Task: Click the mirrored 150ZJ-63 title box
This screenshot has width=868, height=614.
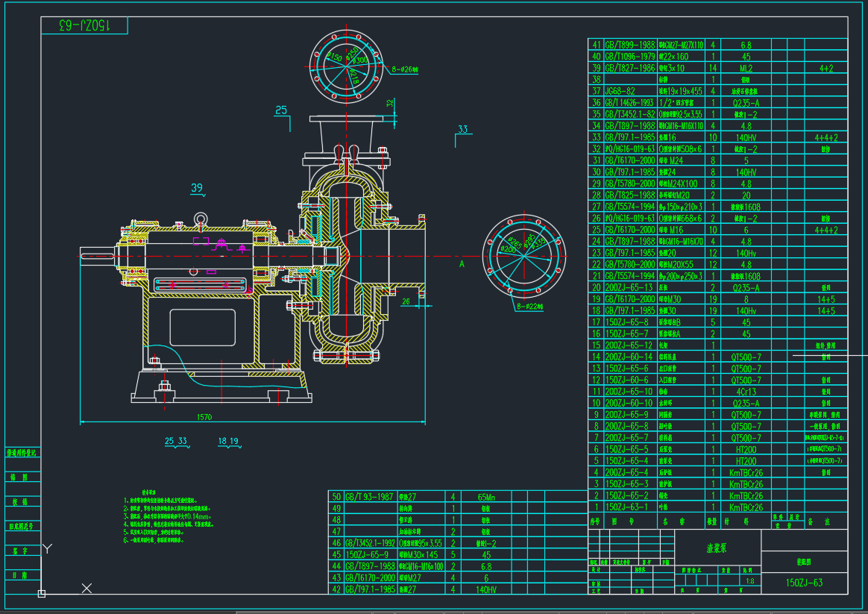Action: pos(84,25)
